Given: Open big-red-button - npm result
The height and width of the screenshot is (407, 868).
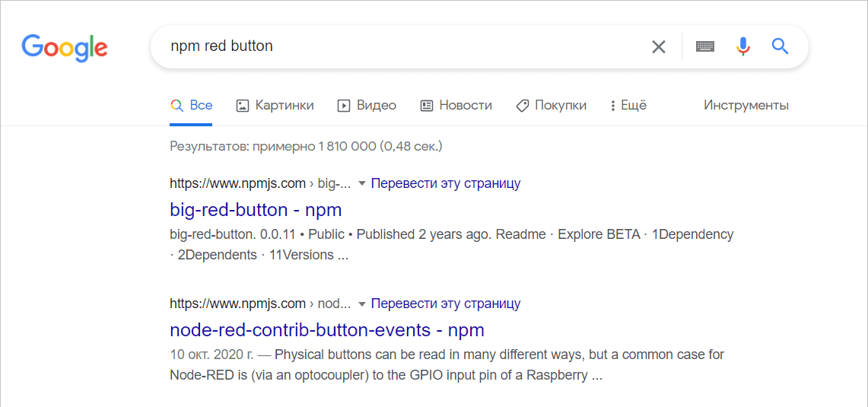Looking at the screenshot, I should pos(256,210).
